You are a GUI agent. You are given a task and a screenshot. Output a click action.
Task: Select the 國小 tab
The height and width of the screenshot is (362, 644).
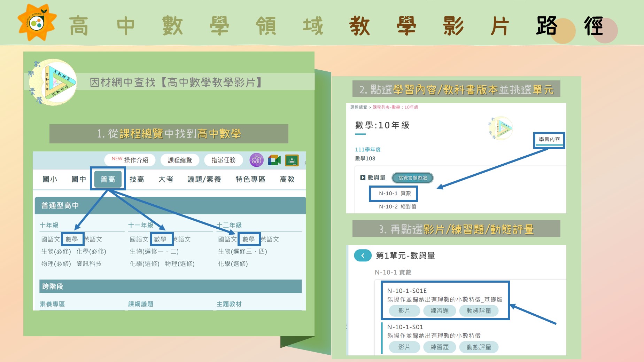click(x=50, y=179)
